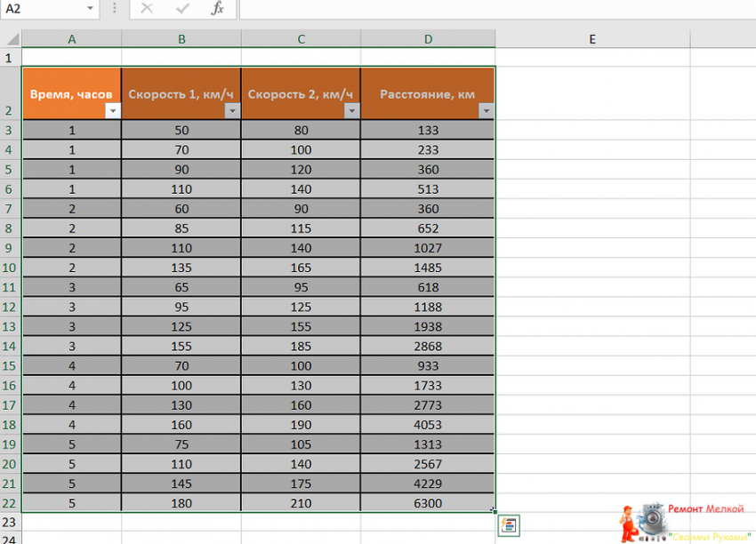Viewport: 756px width, 544px height.
Task: Open filter dropdown for Скорость 1, км/ч
Action: [x=232, y=111]
